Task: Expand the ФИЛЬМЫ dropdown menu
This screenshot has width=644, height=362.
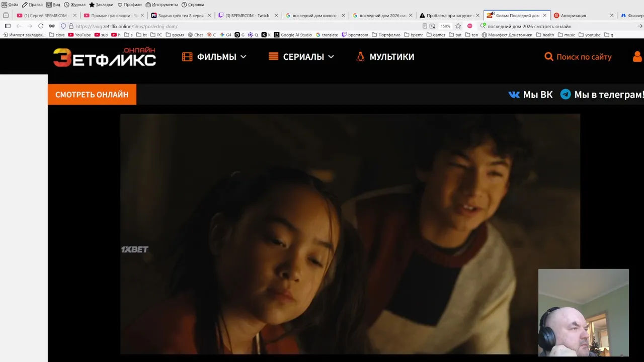Action: (x=214, y=57)
